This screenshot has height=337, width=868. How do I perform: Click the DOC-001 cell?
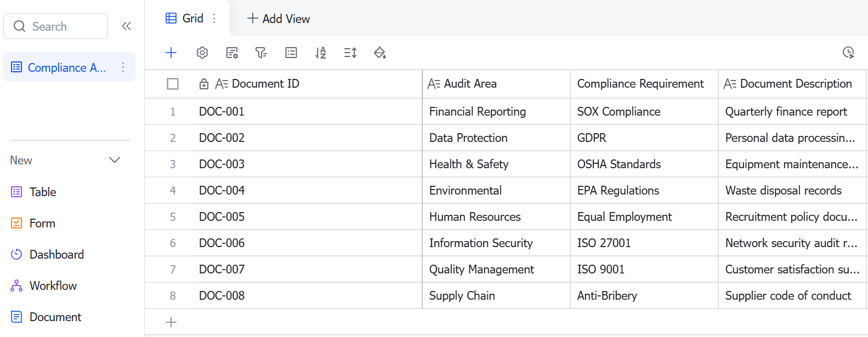(307, 112)
